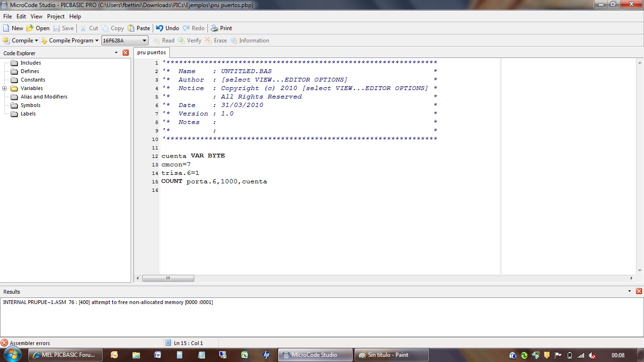Click the 'cmcon=7' code line
The width and height of the screenshot is (644, 362).
click(x=176, y=165)
